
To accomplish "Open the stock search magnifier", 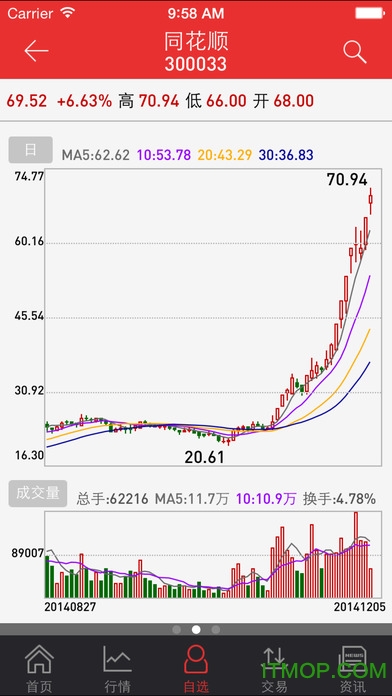I will (355, 52).
